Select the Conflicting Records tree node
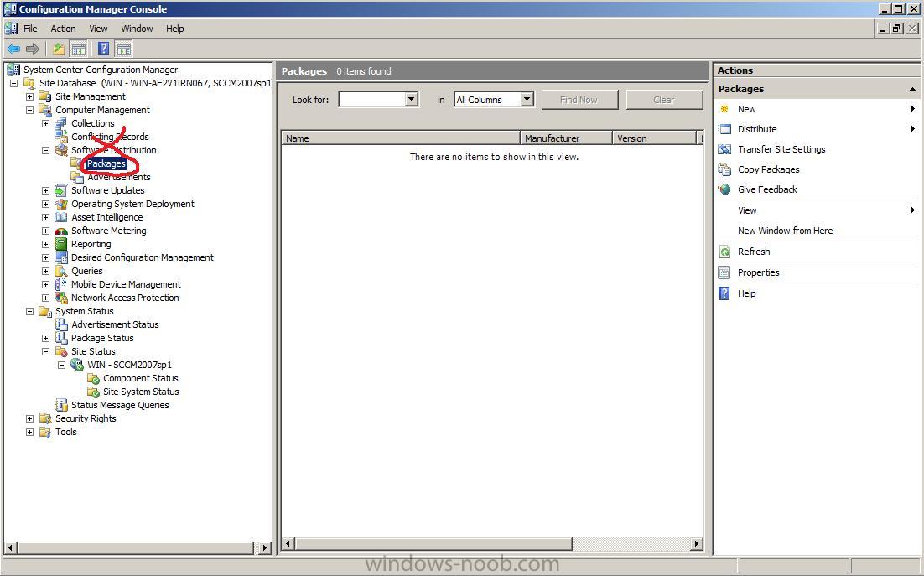 110,137
